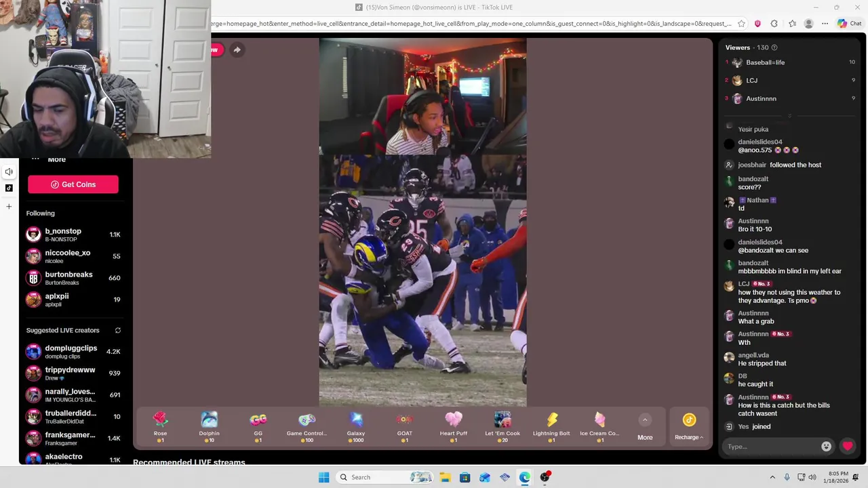Screen dimensions: 868x488
Task: Open browser Favorites list
Action: tap(792, 24)
